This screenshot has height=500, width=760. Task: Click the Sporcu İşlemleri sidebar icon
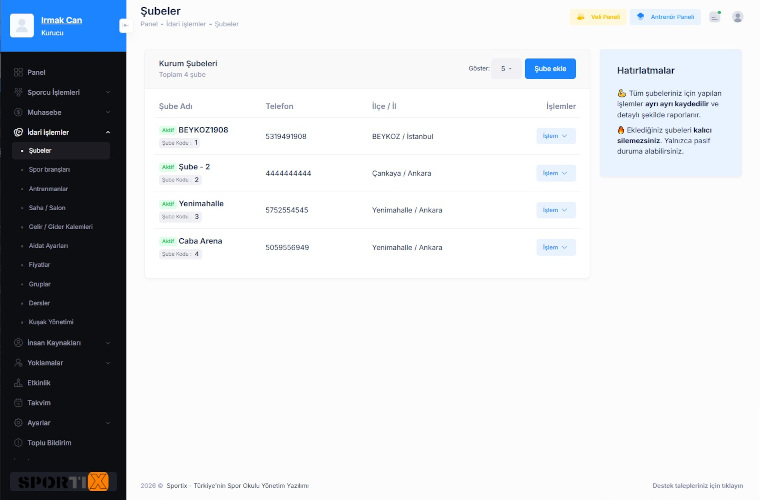(18, 92)
